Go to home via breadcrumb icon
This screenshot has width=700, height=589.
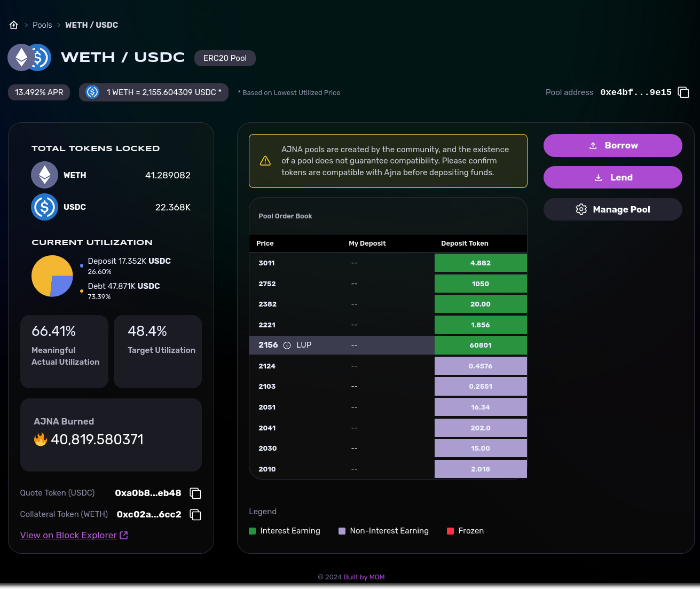[x=14, y=25]
